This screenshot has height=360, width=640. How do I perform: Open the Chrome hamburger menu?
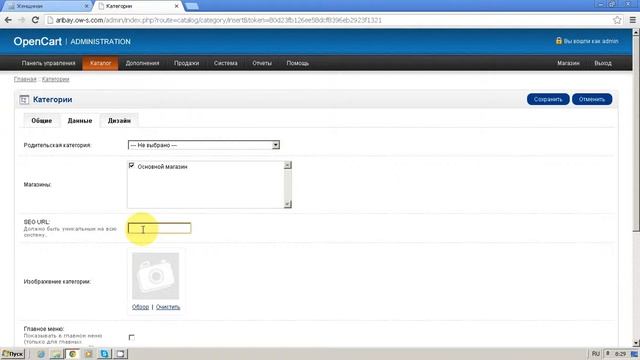[632, 20]
